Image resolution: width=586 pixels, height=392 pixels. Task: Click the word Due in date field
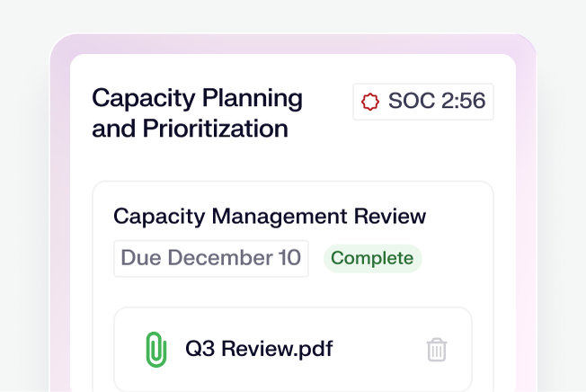click(x=140, y=258)
